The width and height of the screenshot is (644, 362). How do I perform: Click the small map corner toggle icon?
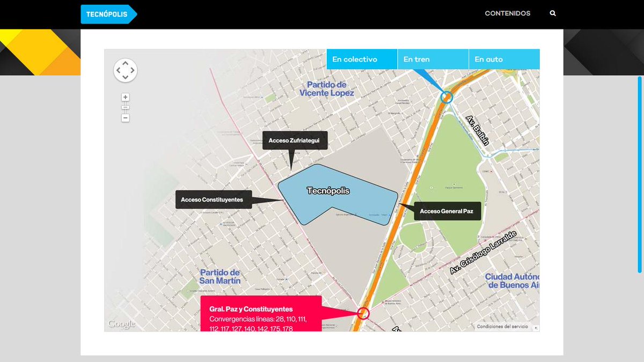point(536,327)
